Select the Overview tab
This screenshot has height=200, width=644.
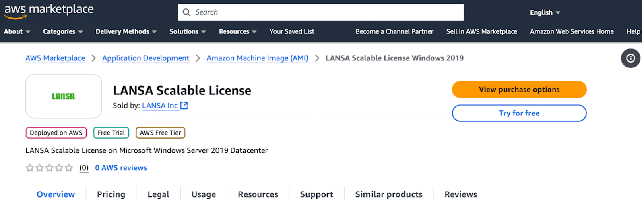pyautogui.click(x=56, y=194)
